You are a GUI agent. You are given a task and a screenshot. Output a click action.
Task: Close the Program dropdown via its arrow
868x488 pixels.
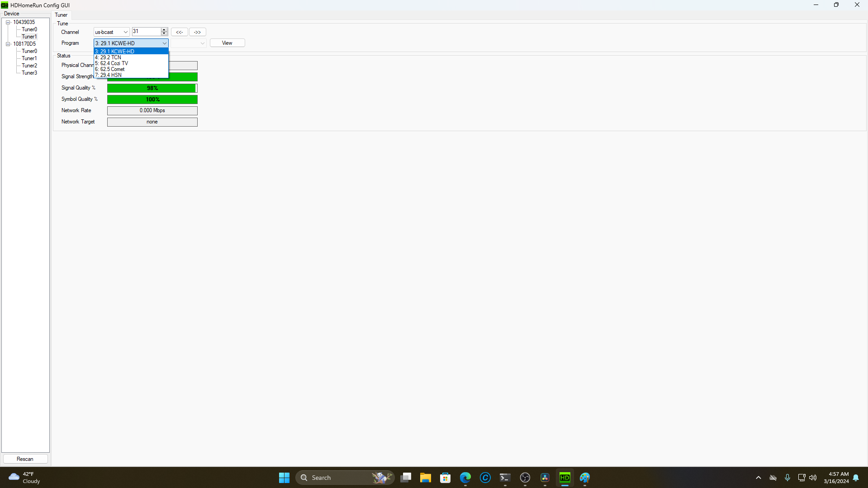(164, 43)
